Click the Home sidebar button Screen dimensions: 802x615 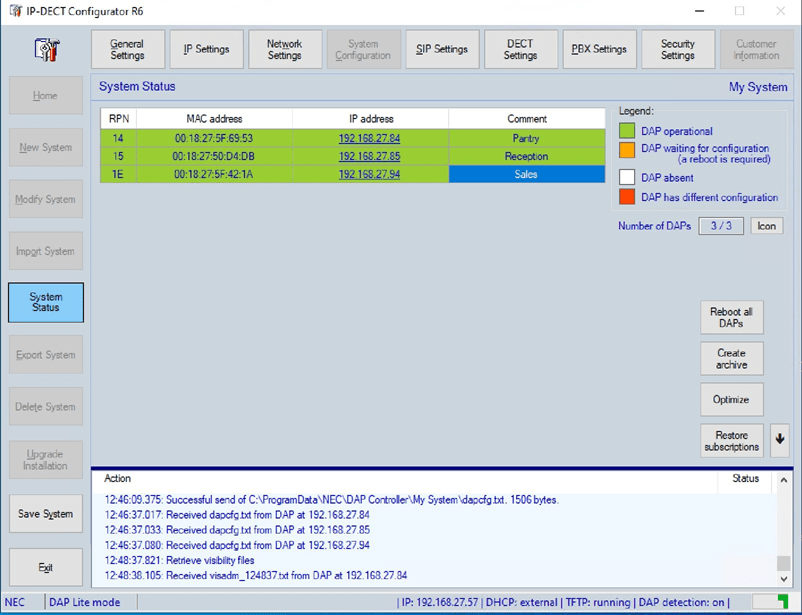[x=46, y=96]
